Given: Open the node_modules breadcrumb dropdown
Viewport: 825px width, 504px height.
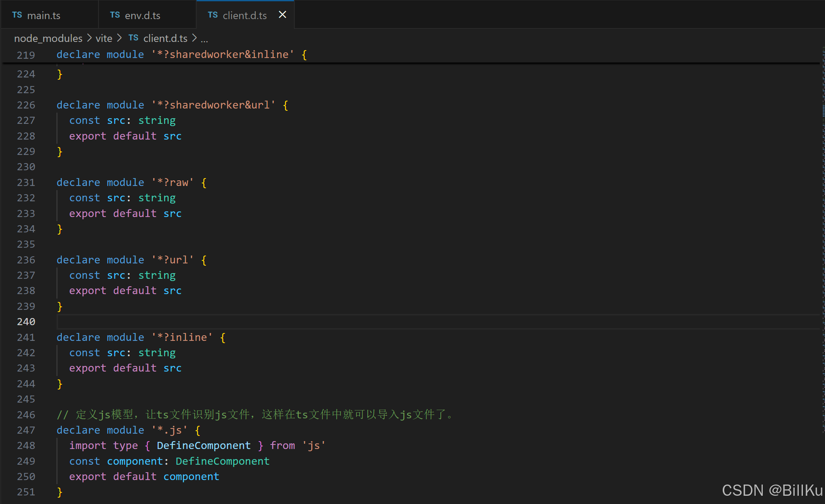Looking at the screenshot, I should click(x=48, y=38).
